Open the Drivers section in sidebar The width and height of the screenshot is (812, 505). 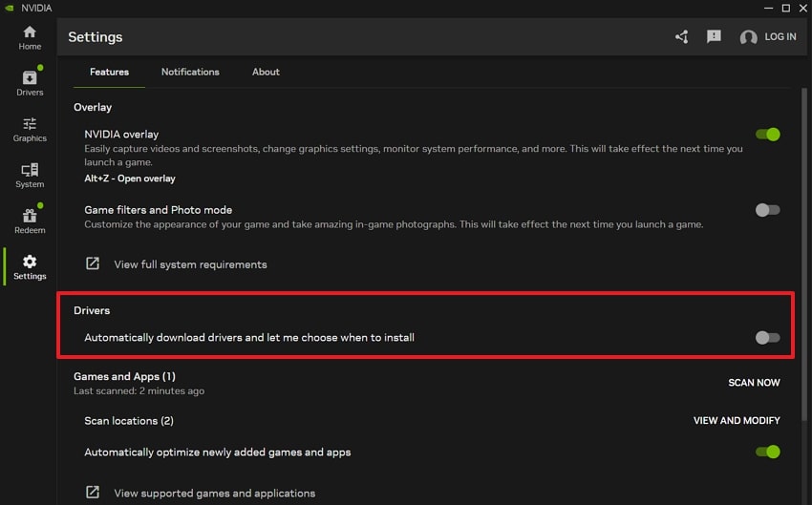click(x=30, y=83)
